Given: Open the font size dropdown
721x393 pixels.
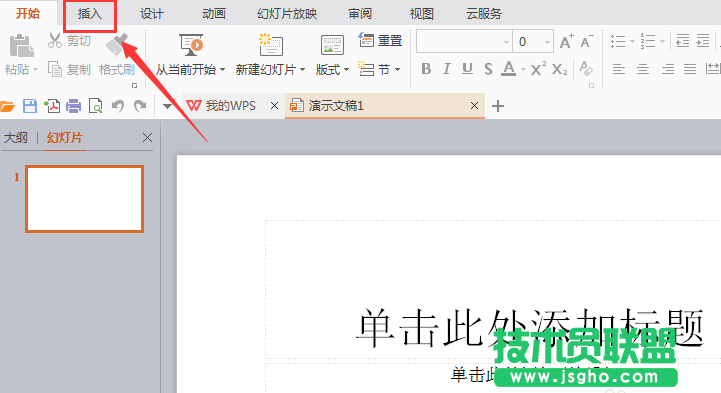Looking at the screenshot, I should pos(547,42).
